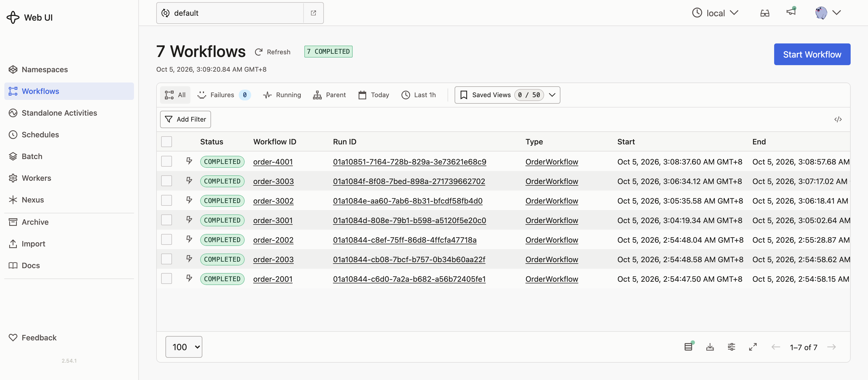Viewport: 868px width, 380px height.
Task: Click the labs binoculars icon in header
Action: pyautogui.click(x=765, y=13)
